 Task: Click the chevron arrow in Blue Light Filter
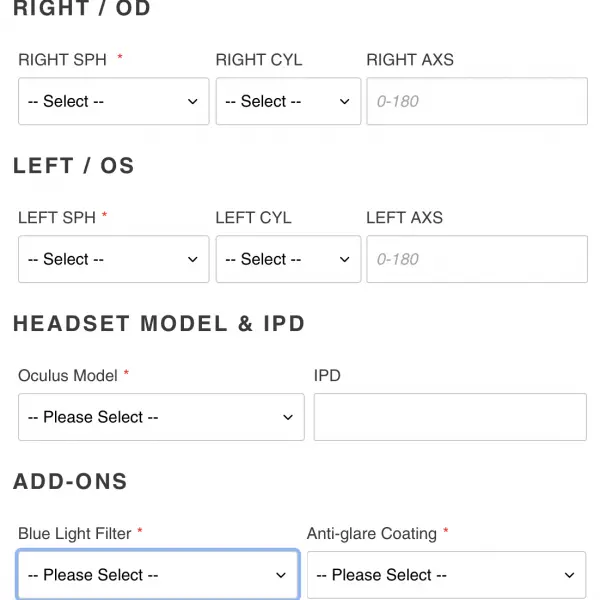281,575
